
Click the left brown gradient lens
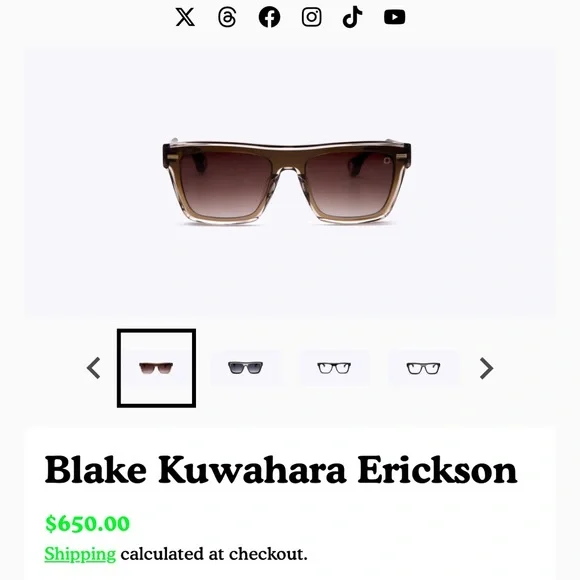[226, 183]
